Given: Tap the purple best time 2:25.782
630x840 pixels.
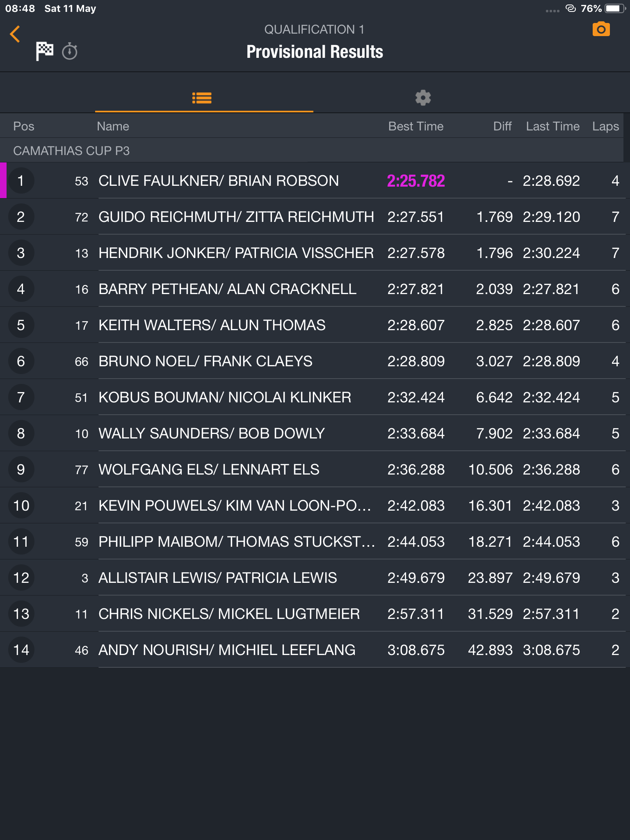Looking at the screenshot, I should 416,181.
